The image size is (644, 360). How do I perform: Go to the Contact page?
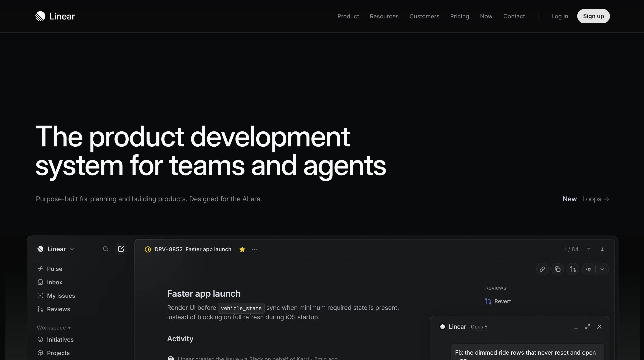pos(514,16)
